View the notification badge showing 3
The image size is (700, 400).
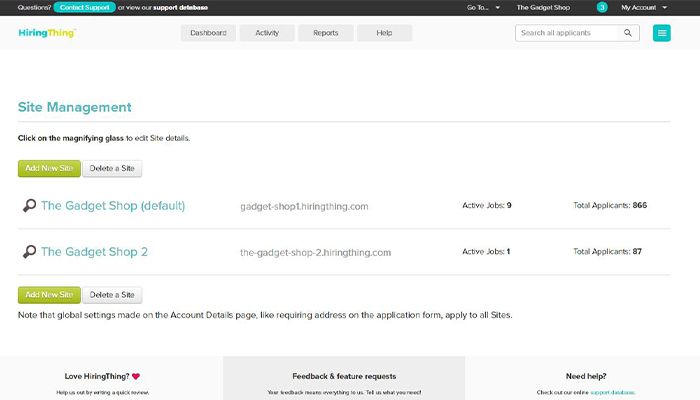tap(602, 7)
